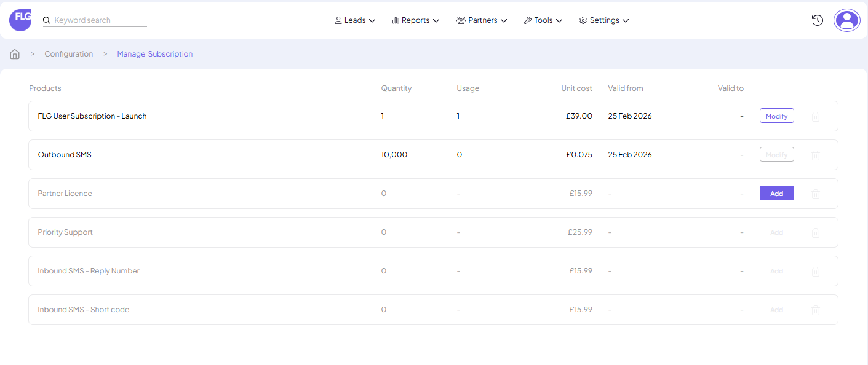Expand the Tools dropdown
Image resolution: width=868 pixels, height=365 pixels.
[543, 20]
